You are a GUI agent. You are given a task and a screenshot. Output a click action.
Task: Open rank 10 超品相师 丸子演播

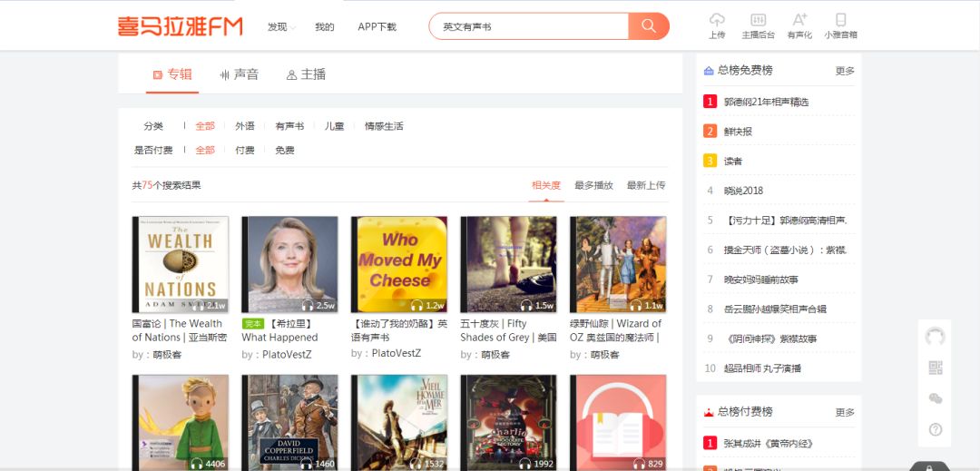[x=762, y=368]
